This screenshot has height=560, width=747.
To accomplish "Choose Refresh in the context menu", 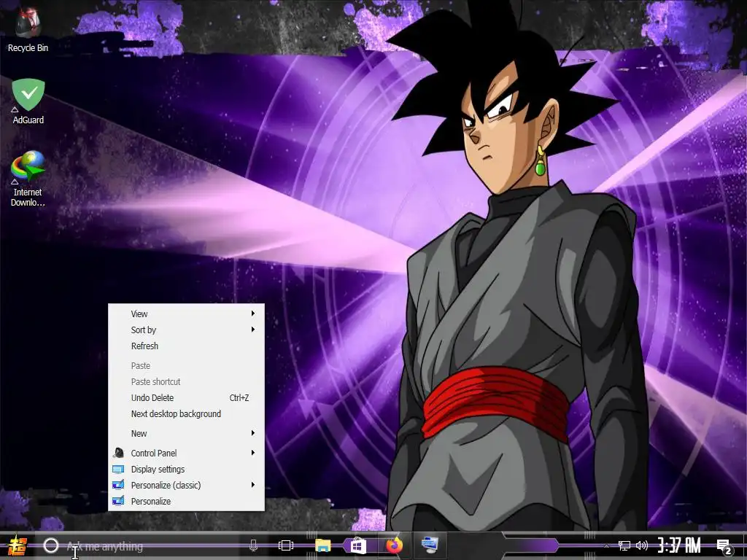I will pos(186,346).
